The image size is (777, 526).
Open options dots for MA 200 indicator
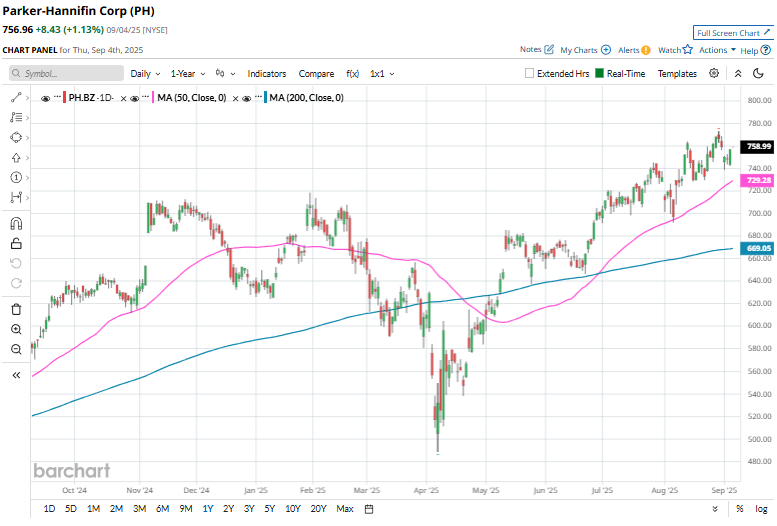pos(258,96)
